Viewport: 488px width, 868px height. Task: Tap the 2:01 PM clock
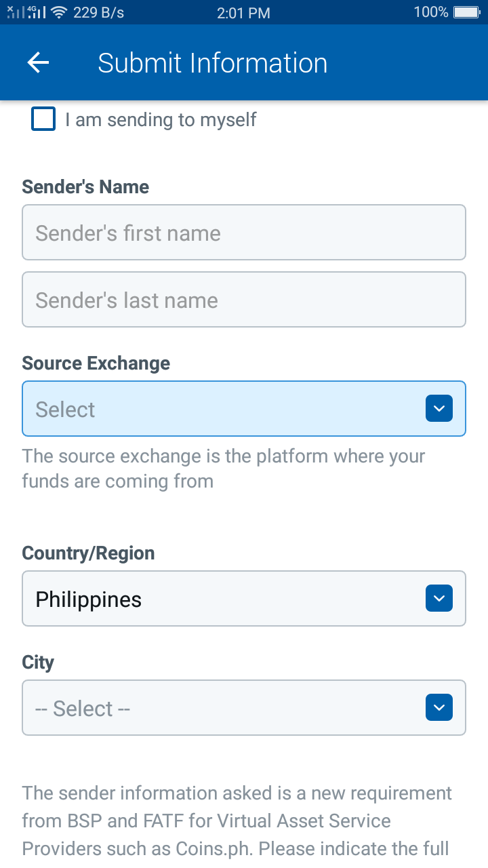pyautogui.click(x=243, y=12)
